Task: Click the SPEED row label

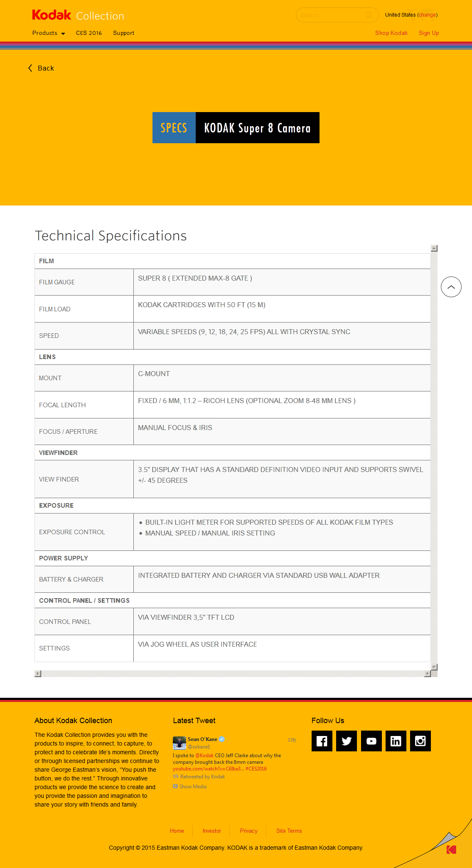Action: (49, 336)
